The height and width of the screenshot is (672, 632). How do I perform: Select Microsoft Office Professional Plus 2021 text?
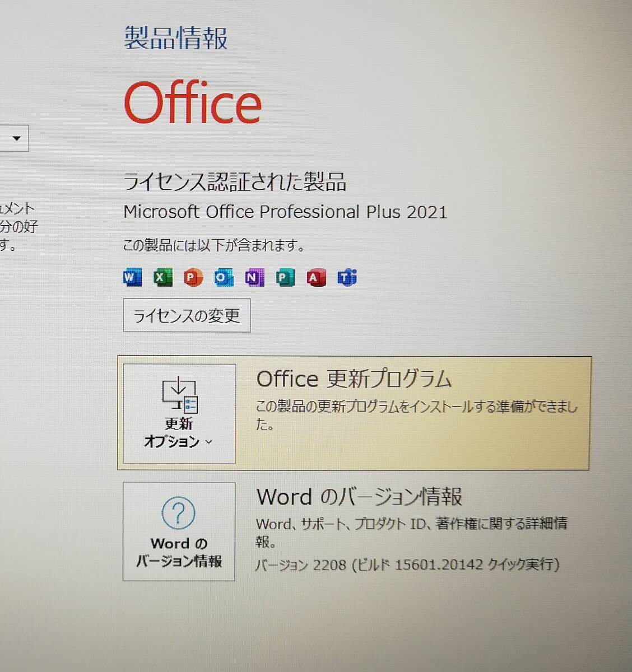click(285, 212)
